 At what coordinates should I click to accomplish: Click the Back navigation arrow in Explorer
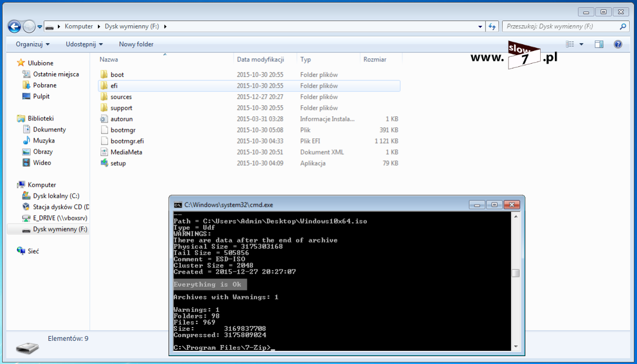point(14,26)
